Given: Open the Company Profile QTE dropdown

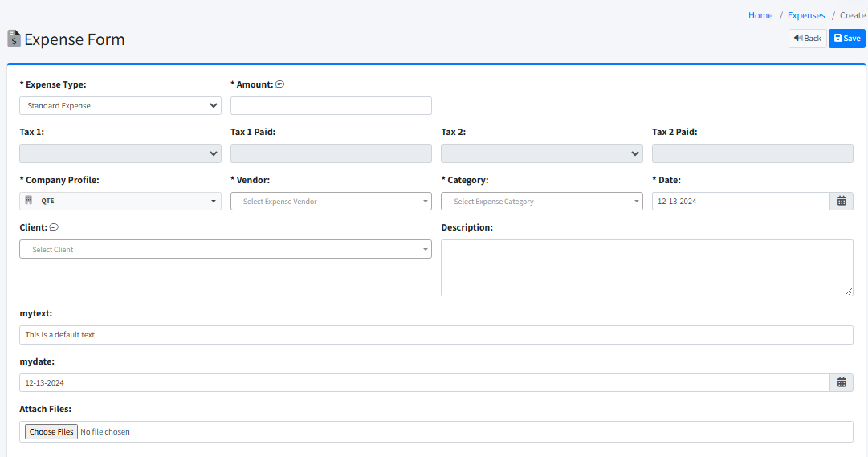Looking at the screenshot, I should click(x=120, y=202).
